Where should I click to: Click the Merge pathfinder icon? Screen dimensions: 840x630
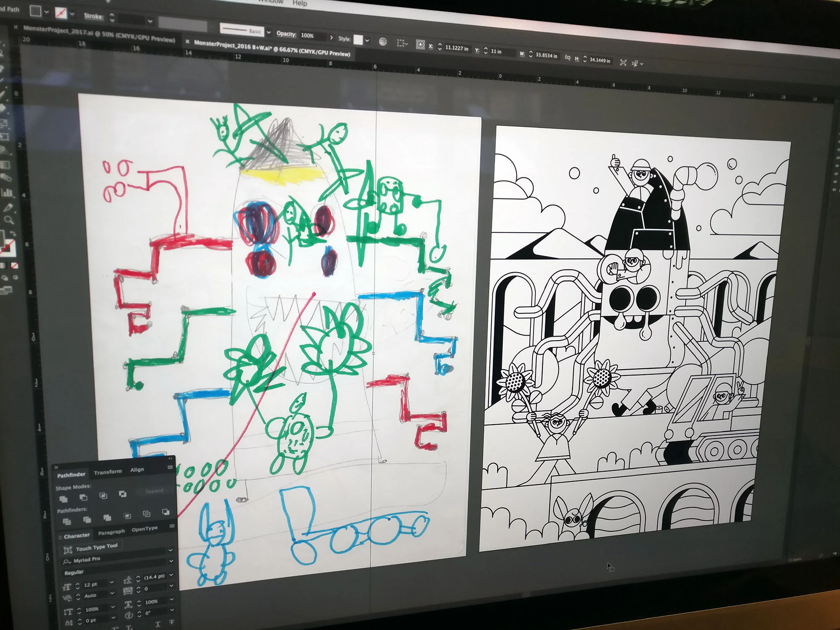click(107, 518)
